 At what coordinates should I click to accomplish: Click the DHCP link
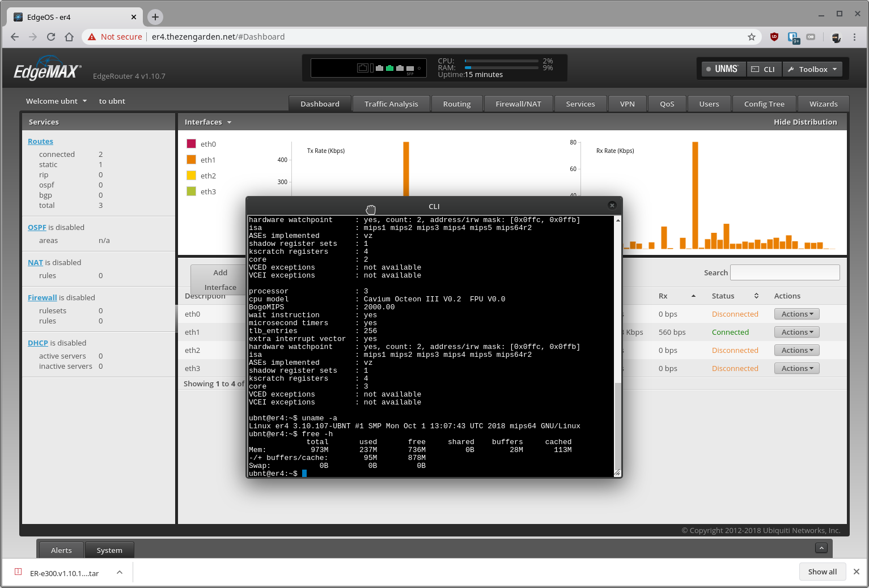pos(38,343)
